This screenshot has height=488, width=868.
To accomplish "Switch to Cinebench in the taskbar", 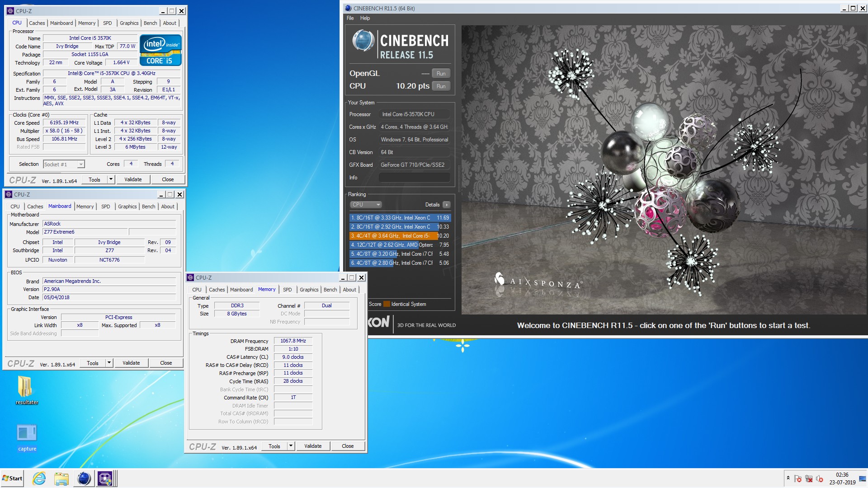I will click(x=84, y=478).
